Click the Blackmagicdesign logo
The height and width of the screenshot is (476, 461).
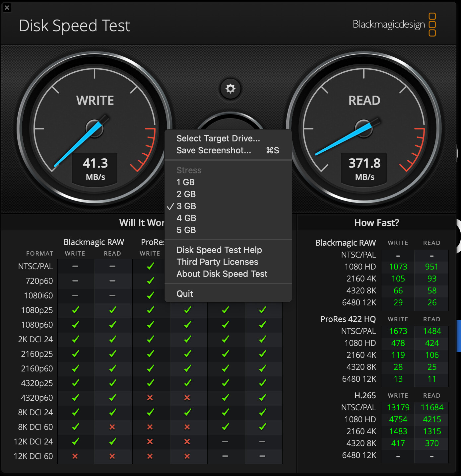394,25
